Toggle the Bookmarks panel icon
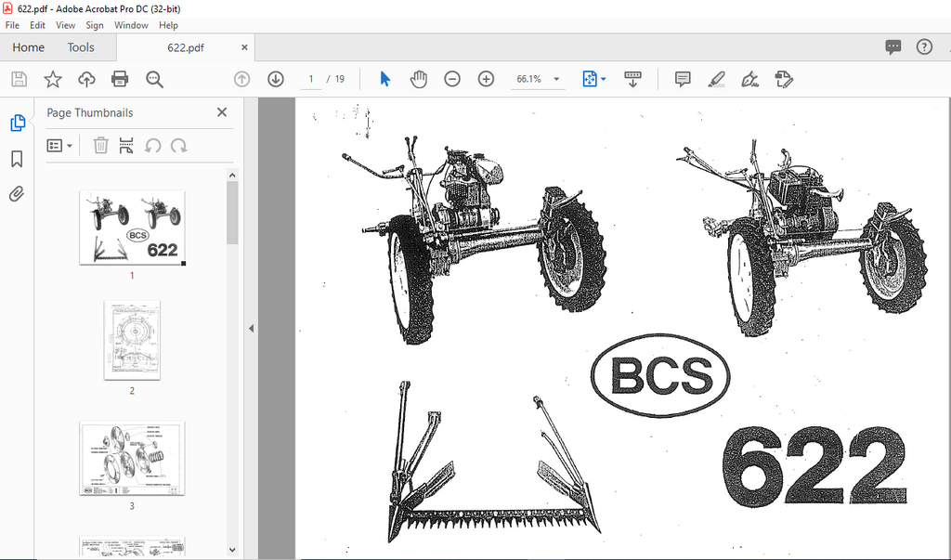Screen dimensions: 951x560 click(x=17, y=159)
